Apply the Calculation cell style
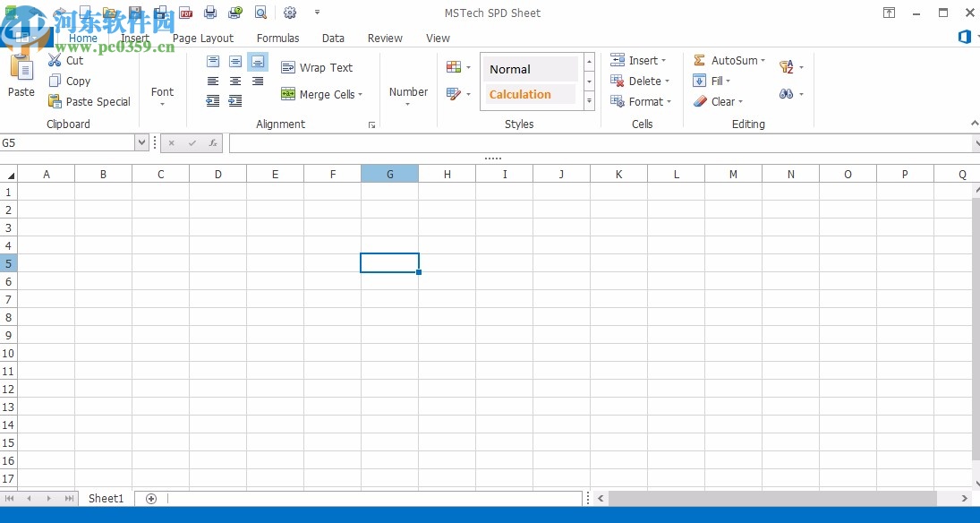 [x=530, y=94]
